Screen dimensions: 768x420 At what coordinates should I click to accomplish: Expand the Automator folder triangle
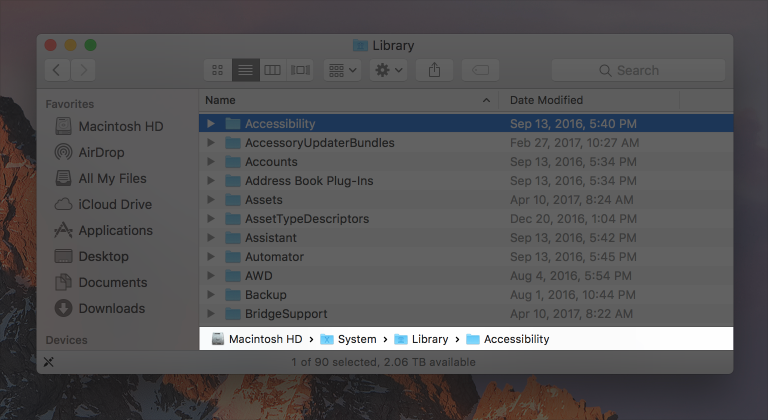click(211, 257)
